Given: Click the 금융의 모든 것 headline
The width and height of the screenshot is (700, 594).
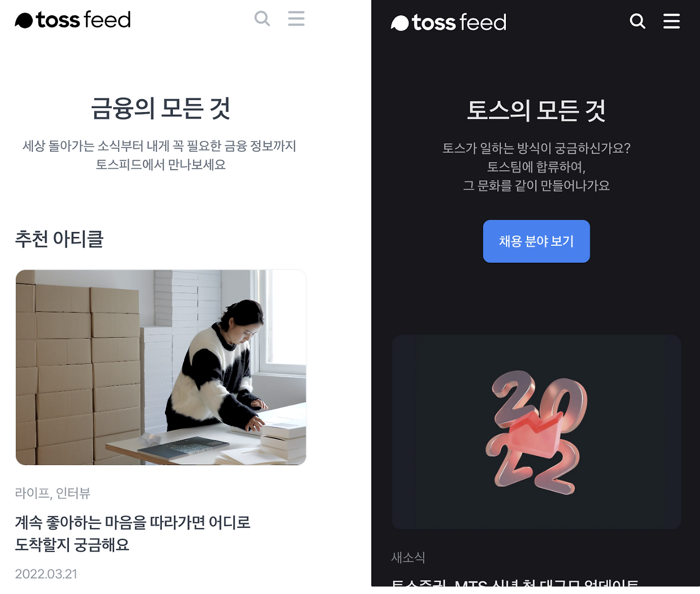Looking at the screenshot, I should (160, 108).
